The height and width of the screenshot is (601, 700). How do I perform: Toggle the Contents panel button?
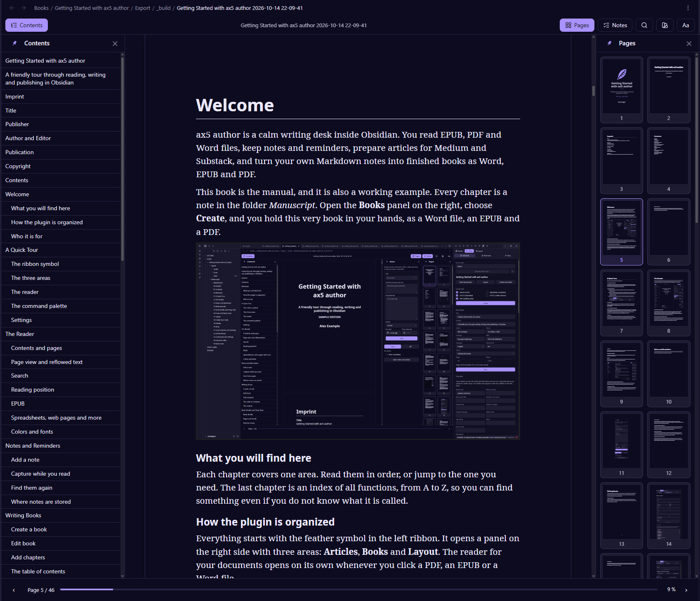click(26, 25)
